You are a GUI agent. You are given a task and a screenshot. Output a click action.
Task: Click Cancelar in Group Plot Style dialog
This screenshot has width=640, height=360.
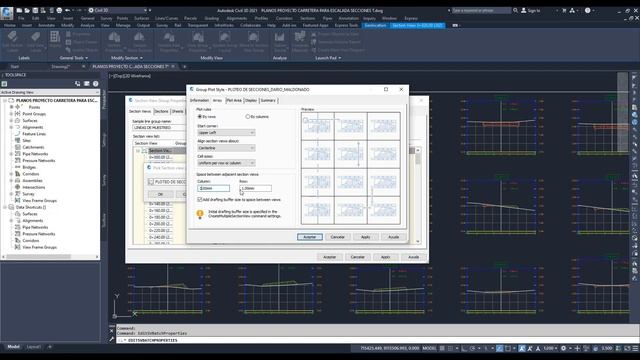tap(338, 237)
